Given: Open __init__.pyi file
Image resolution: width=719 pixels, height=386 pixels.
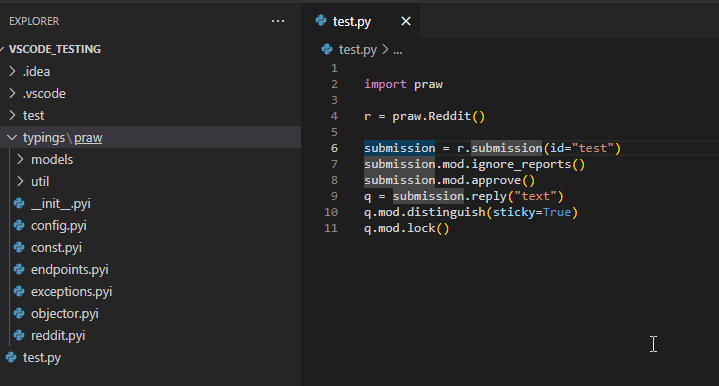Looking at the screenshot, I should pos(61,204).
